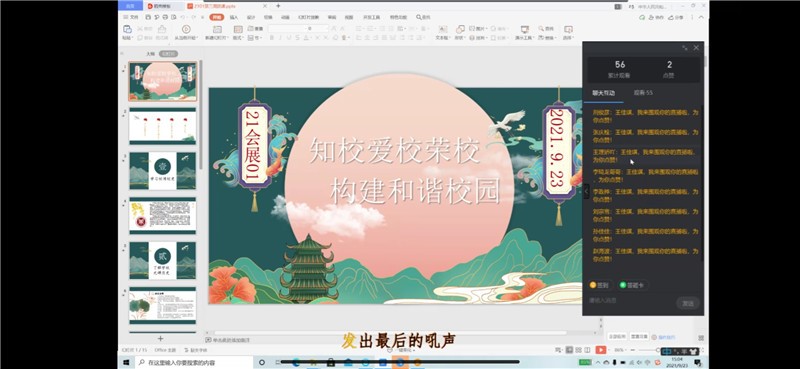Click the slide Layout icon
The width and height of the screenshot is (800, 369).
pyautogui.click(x=238, y=29)
